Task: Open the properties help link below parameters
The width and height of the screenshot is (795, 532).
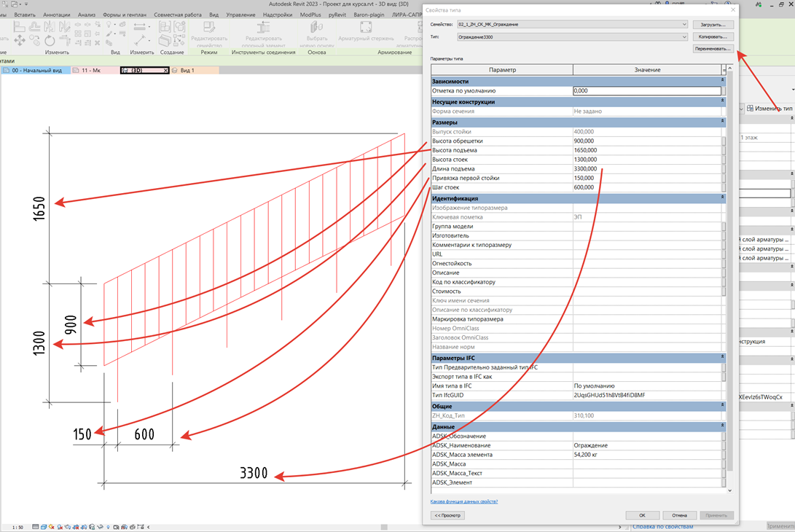Action: coord(464,501)
